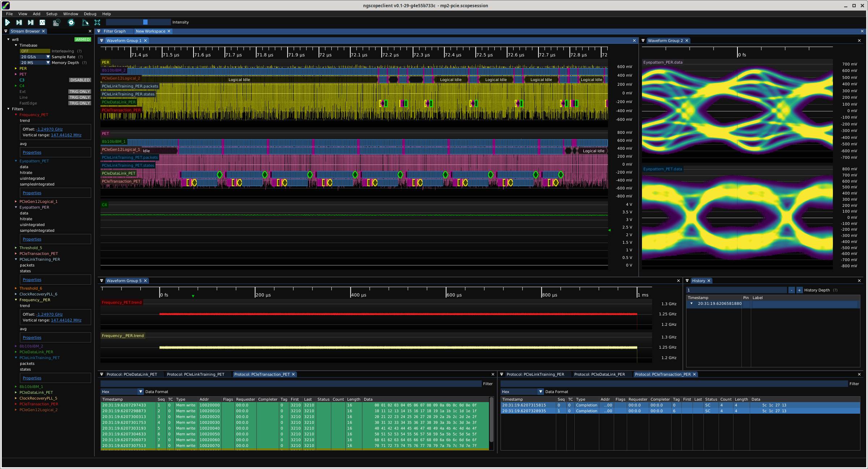This screenshot has width=868, height=469.
Task: Adjust the Intensity slider handle
Action: pos(145,22)
